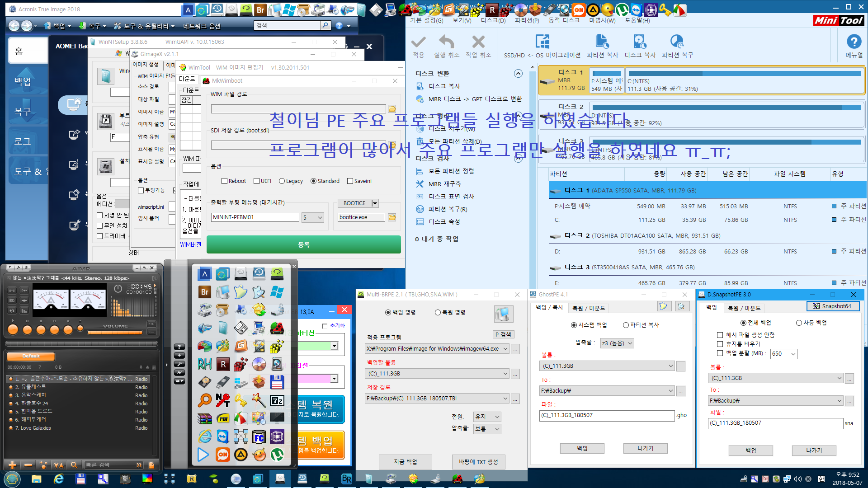Open the Acronis backup menu
The height and width of the screenshot is (488, 868).
[58, 26]
